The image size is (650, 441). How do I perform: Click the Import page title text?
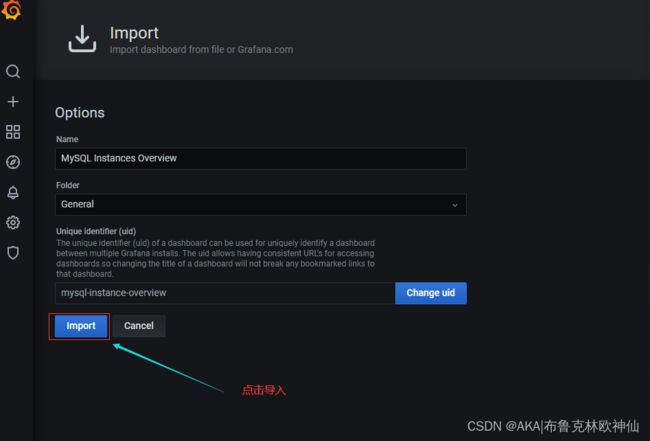[x=134, y=33]
